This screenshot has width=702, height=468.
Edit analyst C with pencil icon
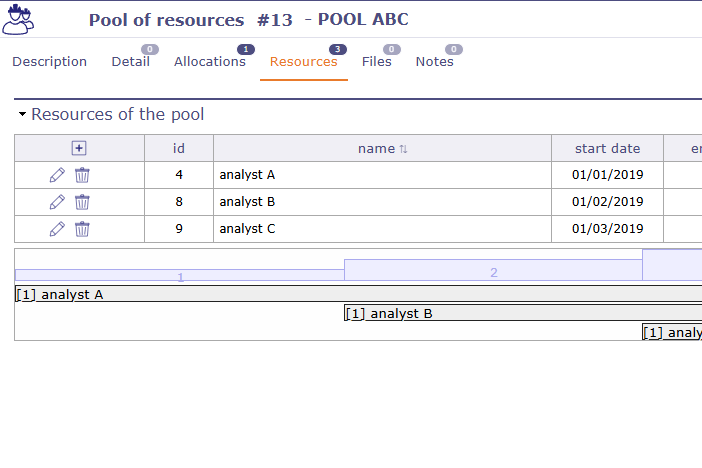point(57,229)
